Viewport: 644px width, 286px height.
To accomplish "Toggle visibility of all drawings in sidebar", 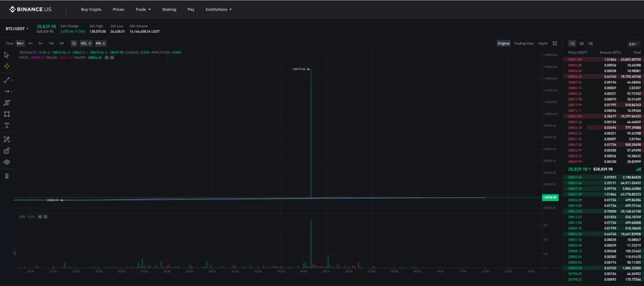I will point(7,162).
